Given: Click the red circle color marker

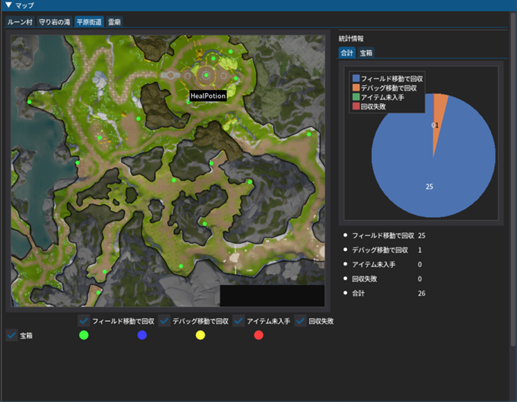Looking at the screenshot, I should [259, 335].
